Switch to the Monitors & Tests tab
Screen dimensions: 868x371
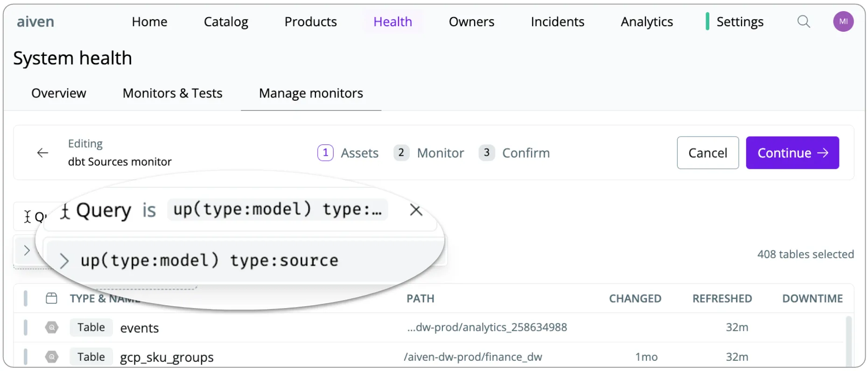173,93
